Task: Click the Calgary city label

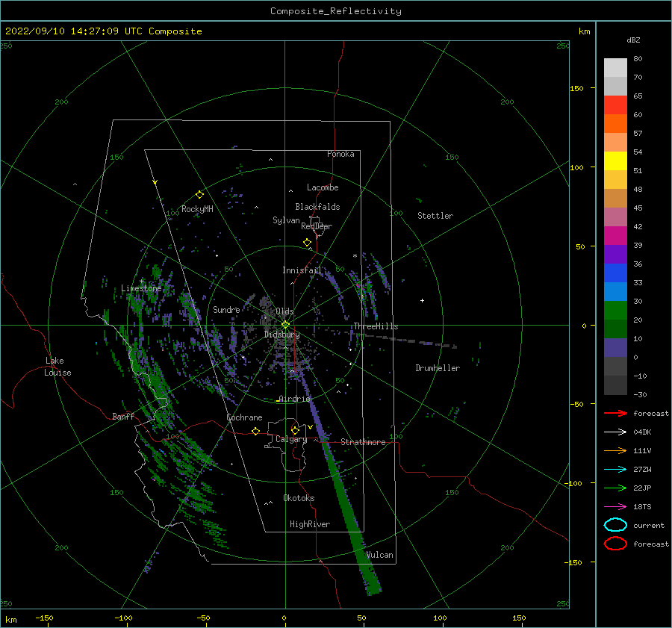Action: tap(291, 439)
